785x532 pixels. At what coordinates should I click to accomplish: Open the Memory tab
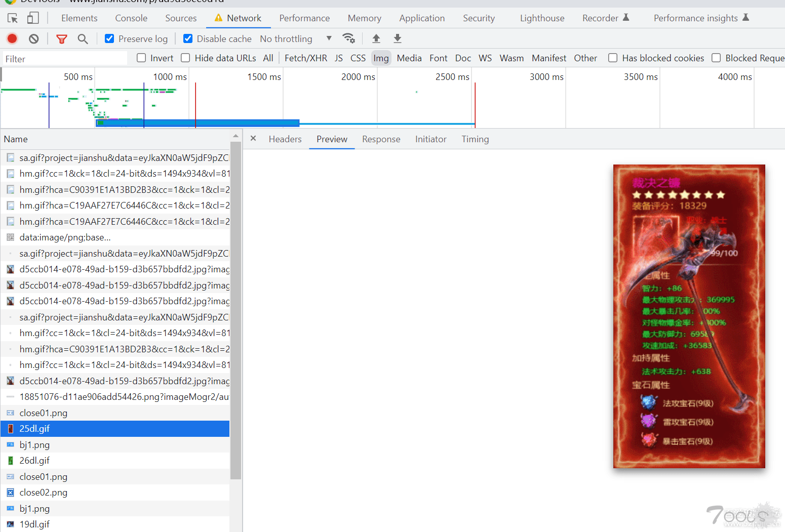(x=365, y=18)
